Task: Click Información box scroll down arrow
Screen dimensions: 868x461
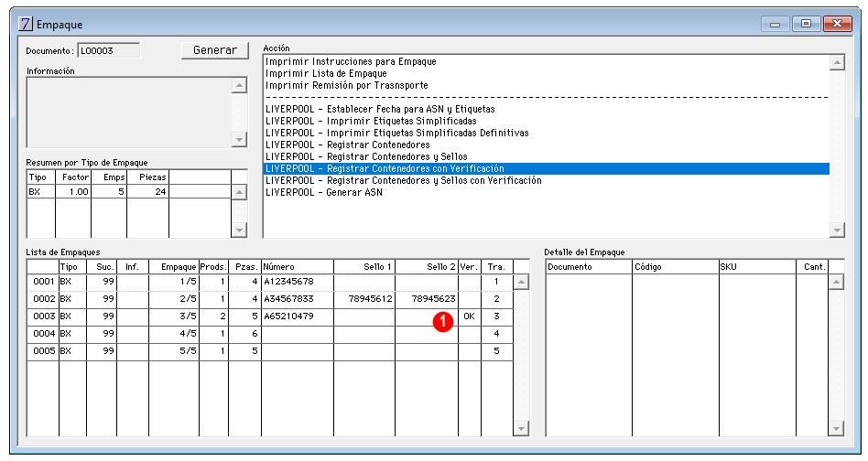Action: coord(239,139)
